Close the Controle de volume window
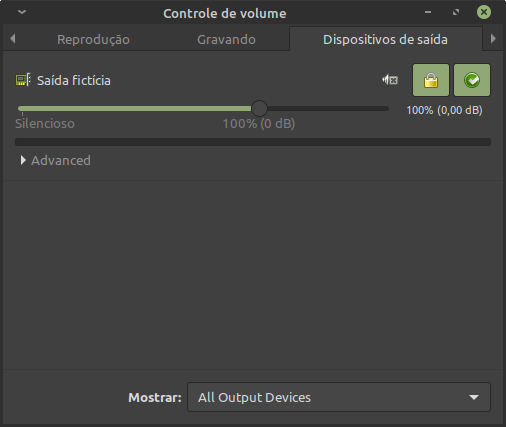Viewport: 506px width, 427px height. click(484, 12)
